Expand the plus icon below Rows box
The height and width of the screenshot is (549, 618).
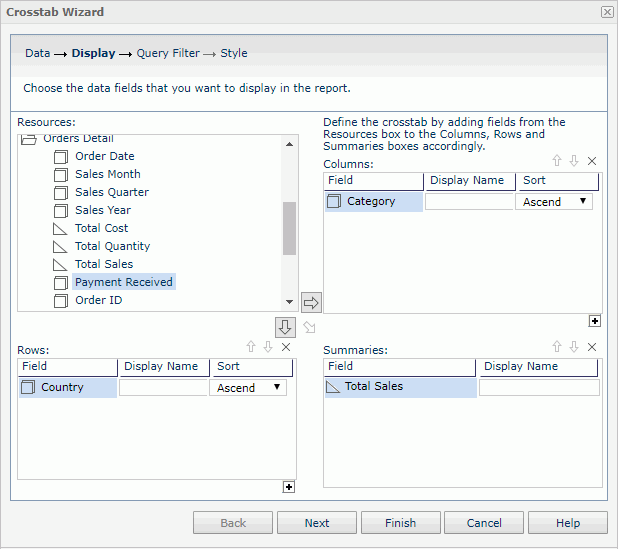pyautogui.click(x=289, y=487)
